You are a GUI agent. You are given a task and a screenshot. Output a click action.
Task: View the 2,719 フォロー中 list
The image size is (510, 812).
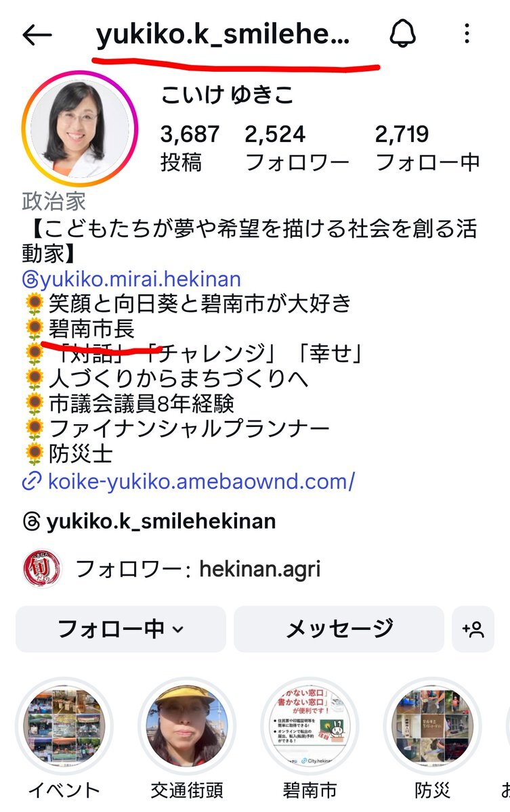point(427,147)
